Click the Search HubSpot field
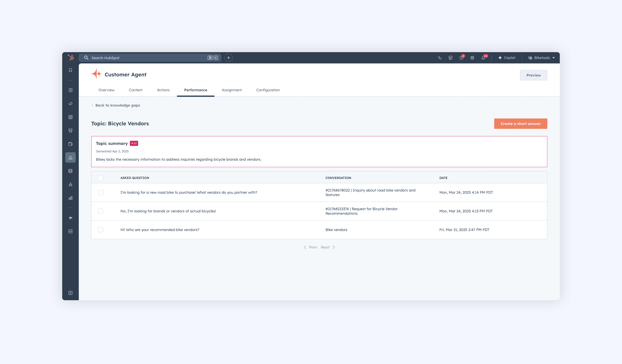Viewport: 622px width, 364px height. tap(148, 58)
